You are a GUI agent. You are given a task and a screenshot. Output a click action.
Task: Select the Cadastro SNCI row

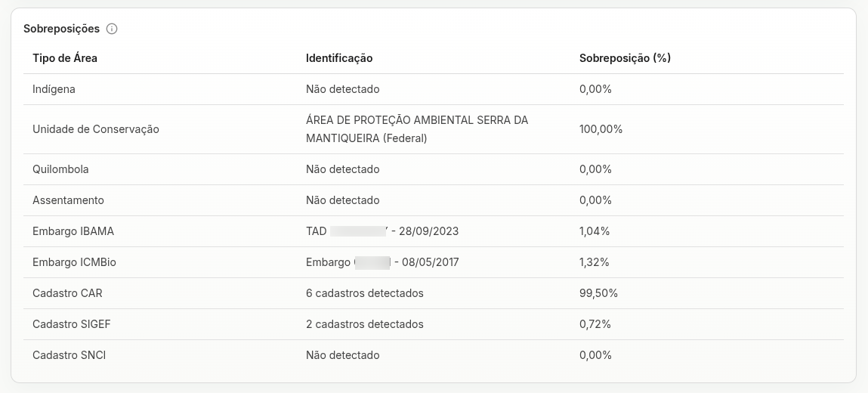tap(434, 354)
